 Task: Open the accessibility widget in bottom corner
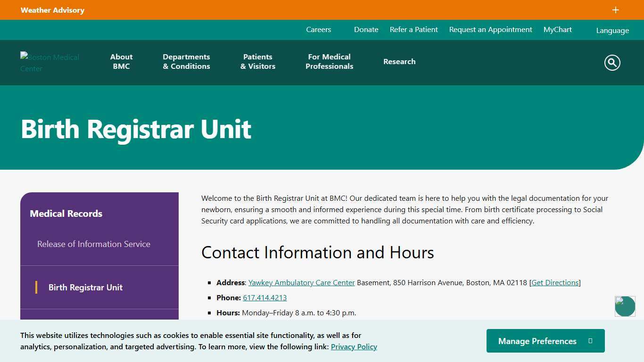[625, 306]
